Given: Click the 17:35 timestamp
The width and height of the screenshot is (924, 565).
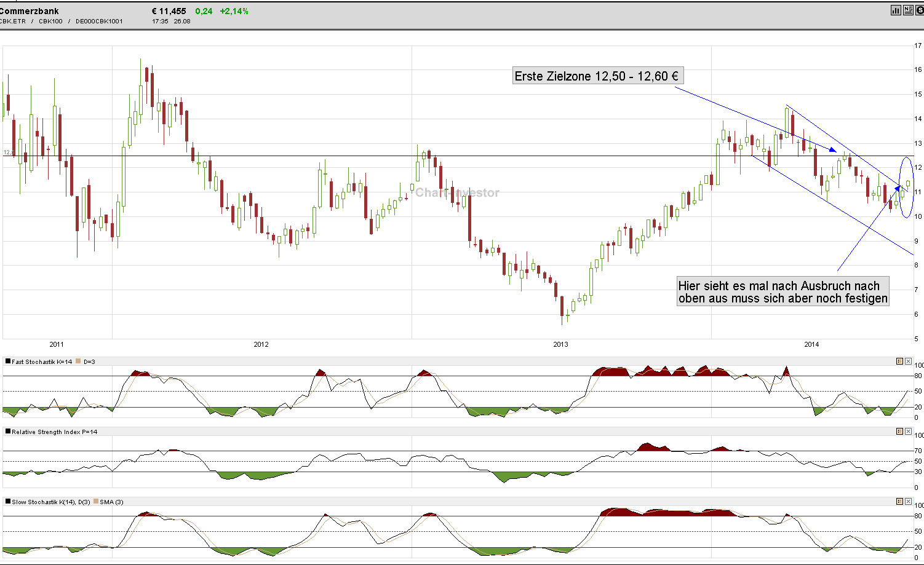Looking at the screenshot, I should 160,21.
